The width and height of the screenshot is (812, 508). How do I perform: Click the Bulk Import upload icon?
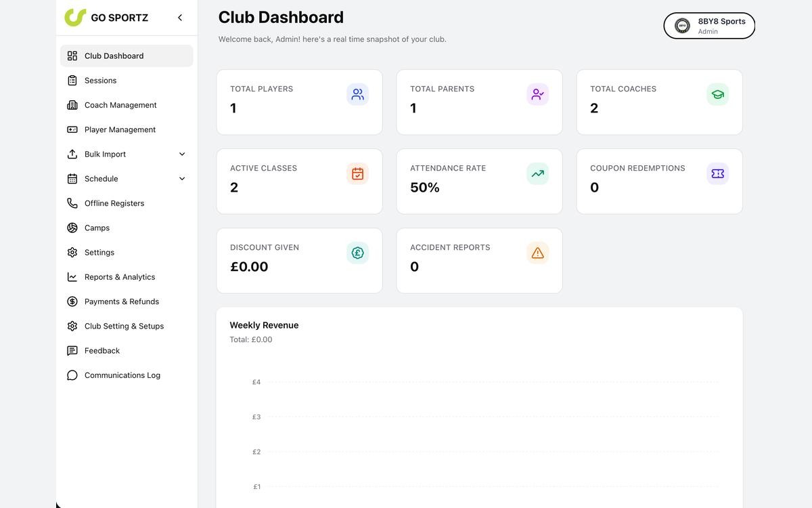pyautogui.click(x=72, y=154)
